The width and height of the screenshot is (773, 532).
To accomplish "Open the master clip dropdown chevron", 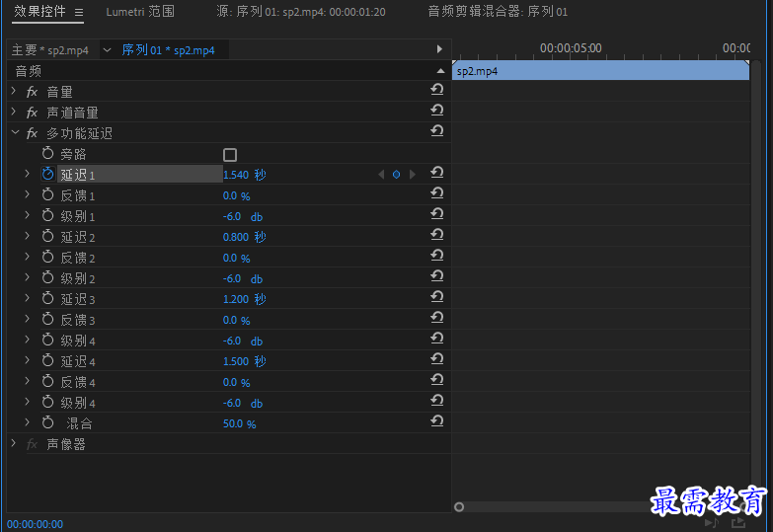I will [x=107, y=49].
